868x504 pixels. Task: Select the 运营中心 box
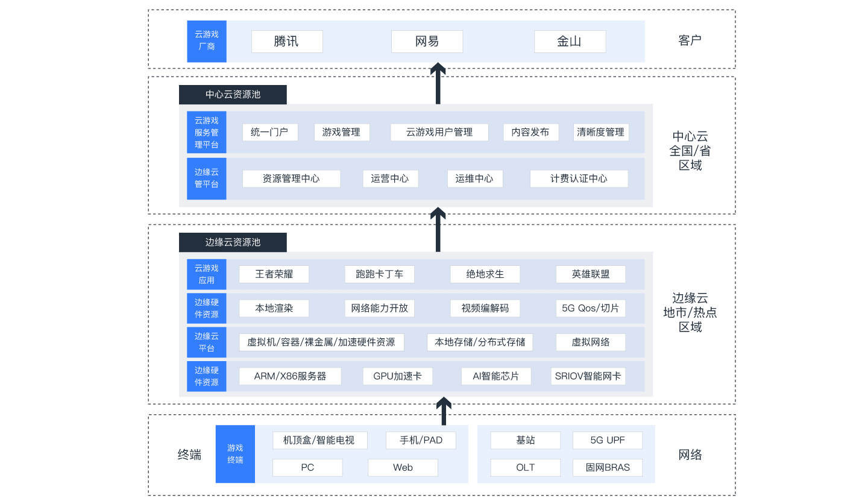point(391,178)
